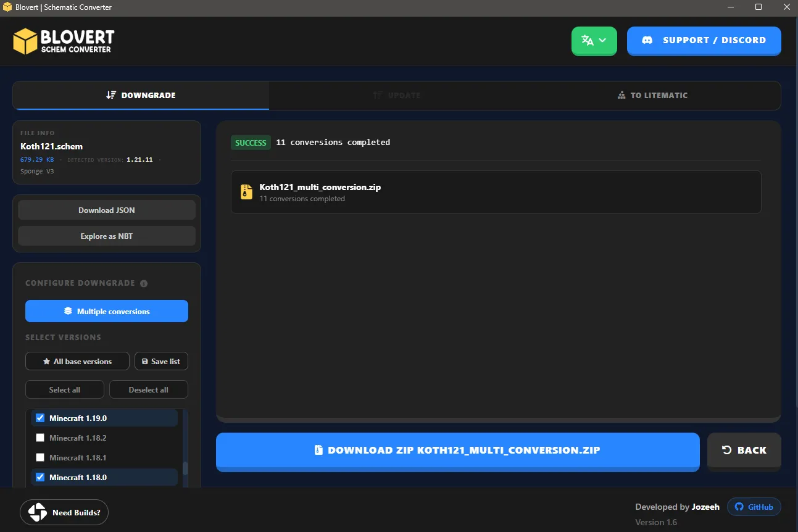The height and width of the screenshot is (532, 798).
Task: Click Select all versions
Action: (x=65, y=389)
